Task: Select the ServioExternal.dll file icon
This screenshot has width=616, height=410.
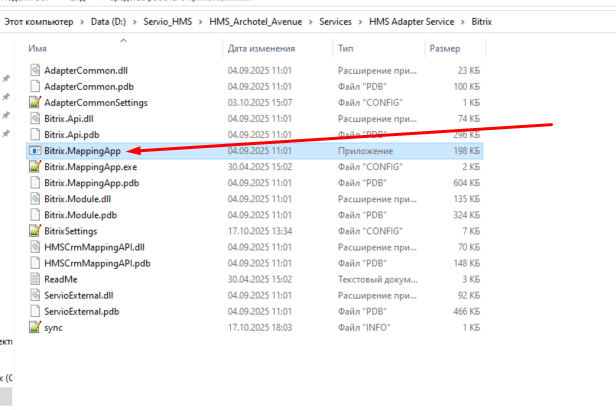Action: tap(35, 295)
